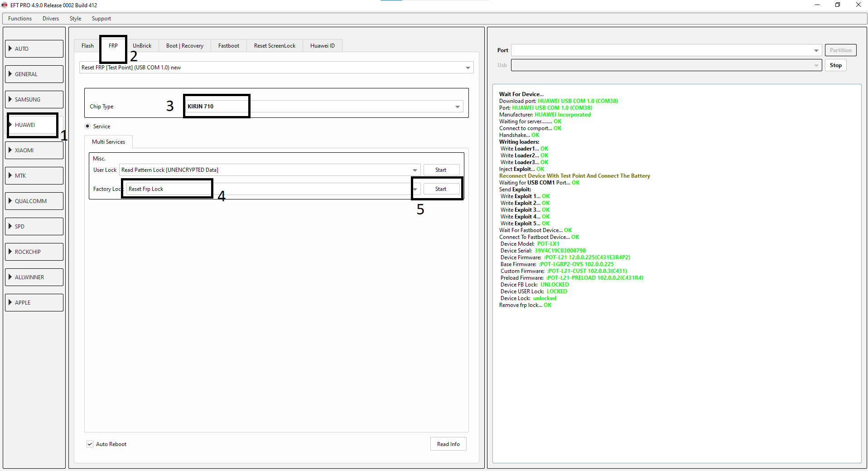Expand the ROCKCHIP section
Viewport: 868px width, 471px height.
tap(34, 252)
